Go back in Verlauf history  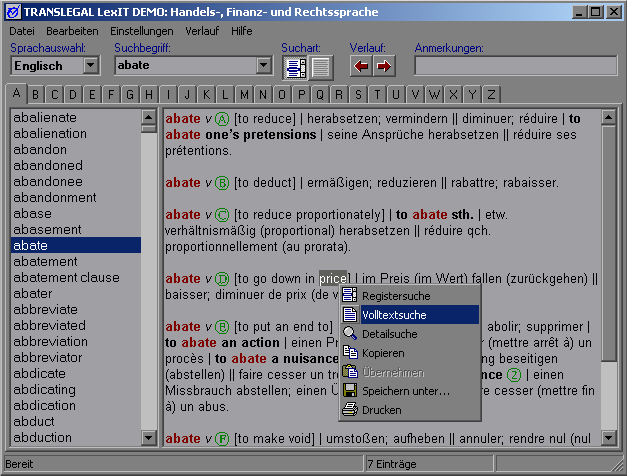[361, 66]
